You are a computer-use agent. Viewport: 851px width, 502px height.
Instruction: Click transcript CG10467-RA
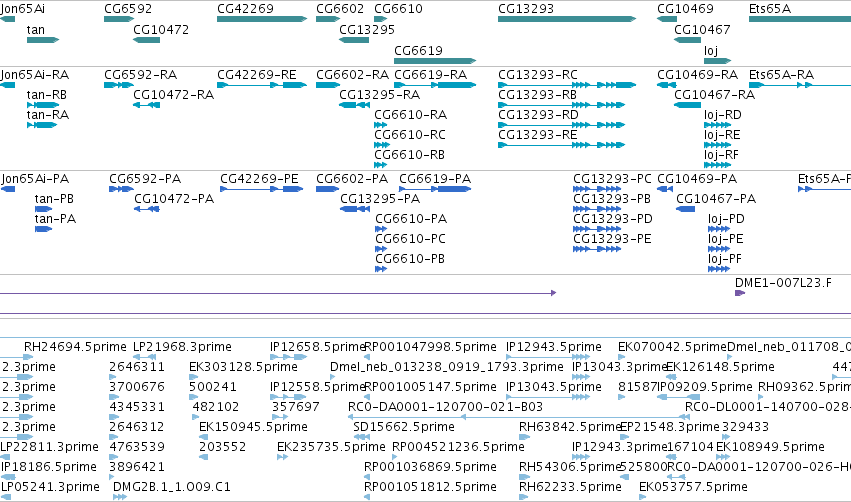(715, 95)
